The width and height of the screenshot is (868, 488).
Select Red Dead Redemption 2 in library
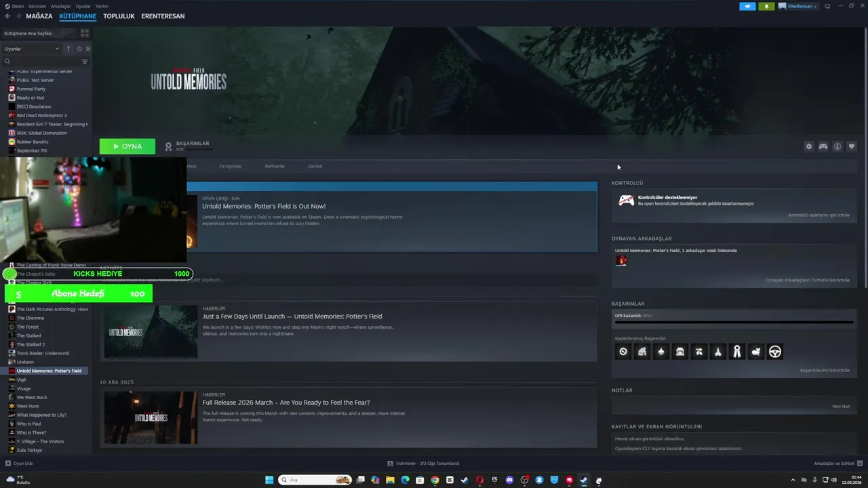coord(41,115)
